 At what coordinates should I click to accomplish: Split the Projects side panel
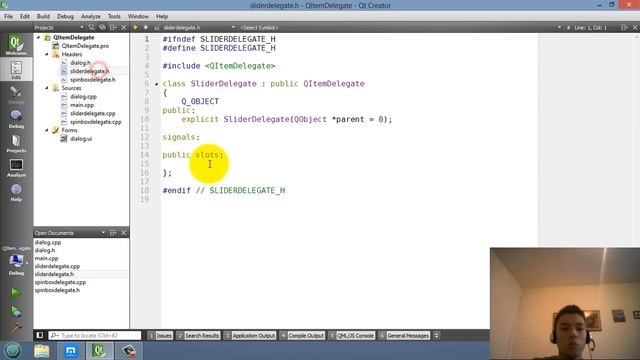(113, 27)
